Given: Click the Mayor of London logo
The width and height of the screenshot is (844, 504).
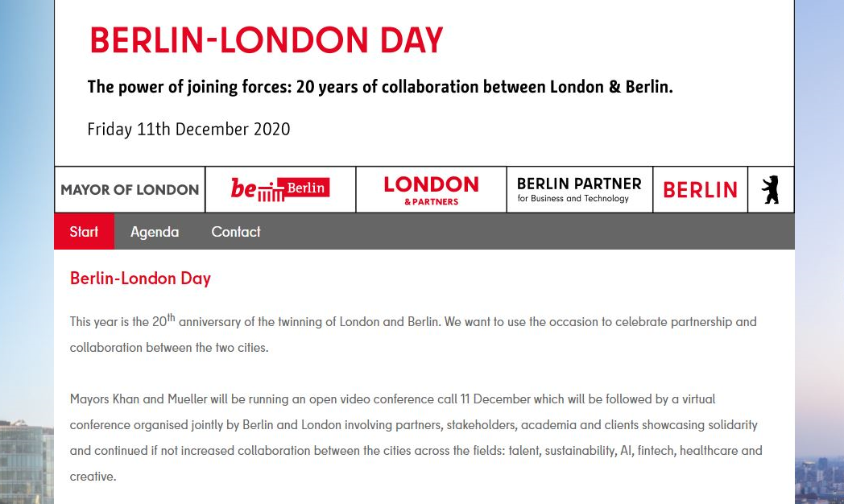Looking at the screenshot, I should click(x=130, y=189).
